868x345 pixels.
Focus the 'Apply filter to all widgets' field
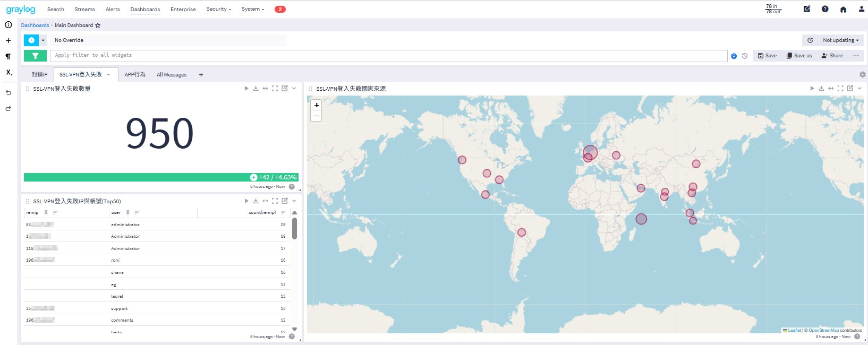pos(388,56)
